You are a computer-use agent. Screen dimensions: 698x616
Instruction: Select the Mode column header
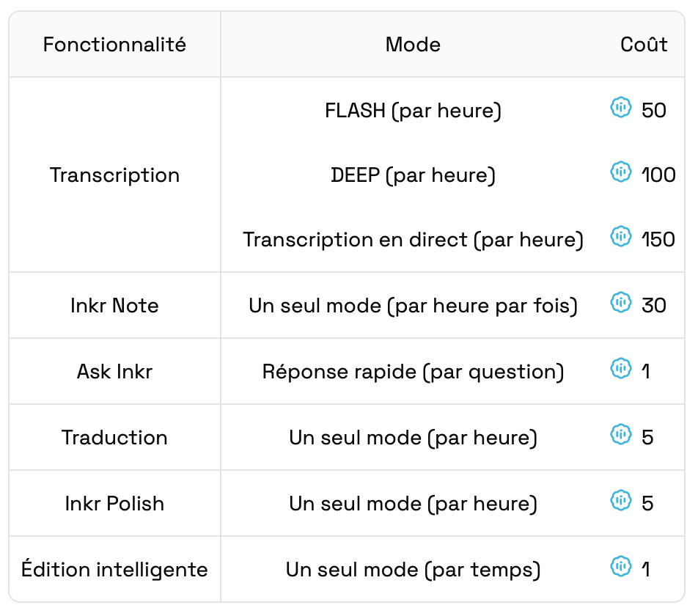tap(413, 45)
